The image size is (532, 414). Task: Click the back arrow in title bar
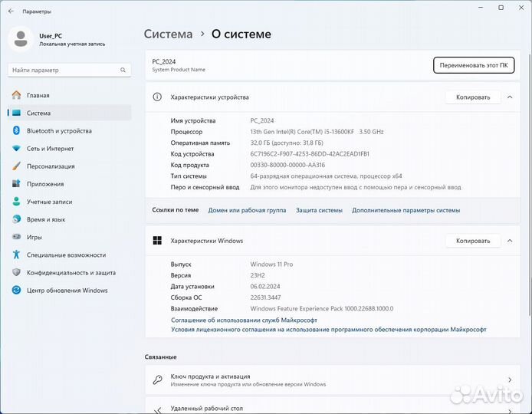click(x=11, y=11)
